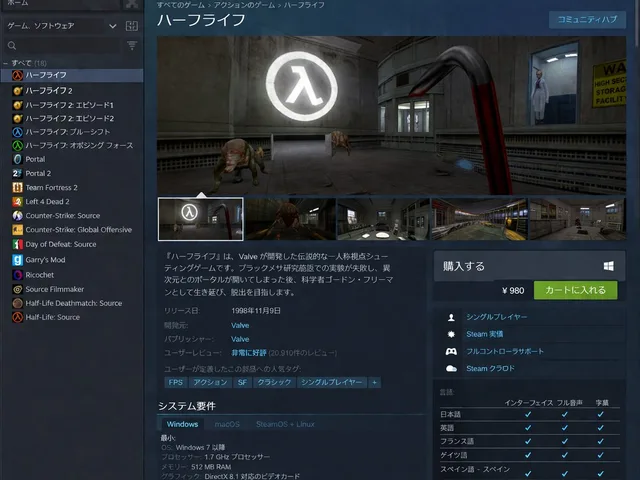
Task: Click the Half-Life: Source icon
Action: coord(18,317)
